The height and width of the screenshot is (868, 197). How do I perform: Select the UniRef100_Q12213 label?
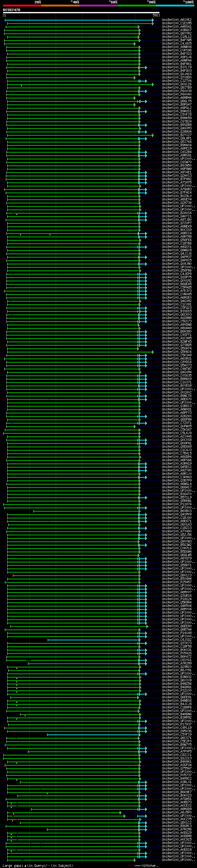177,758
